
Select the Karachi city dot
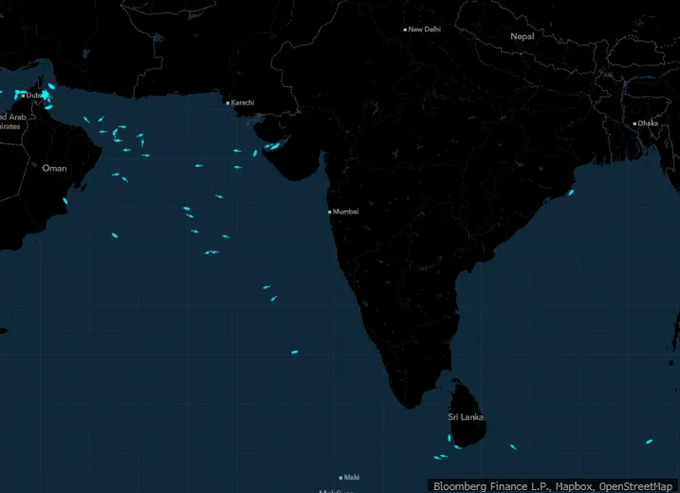228,103
